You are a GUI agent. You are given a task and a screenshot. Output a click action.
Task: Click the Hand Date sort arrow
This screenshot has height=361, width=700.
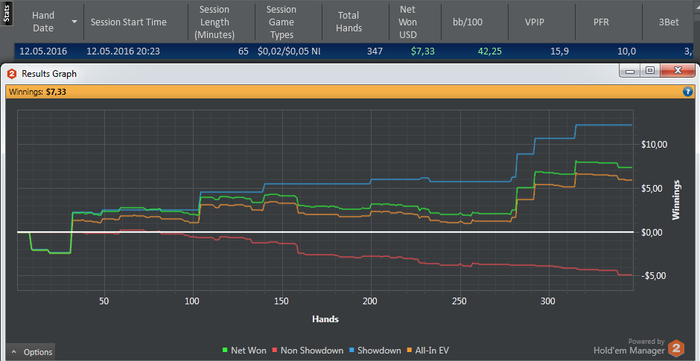click(74, 21)
